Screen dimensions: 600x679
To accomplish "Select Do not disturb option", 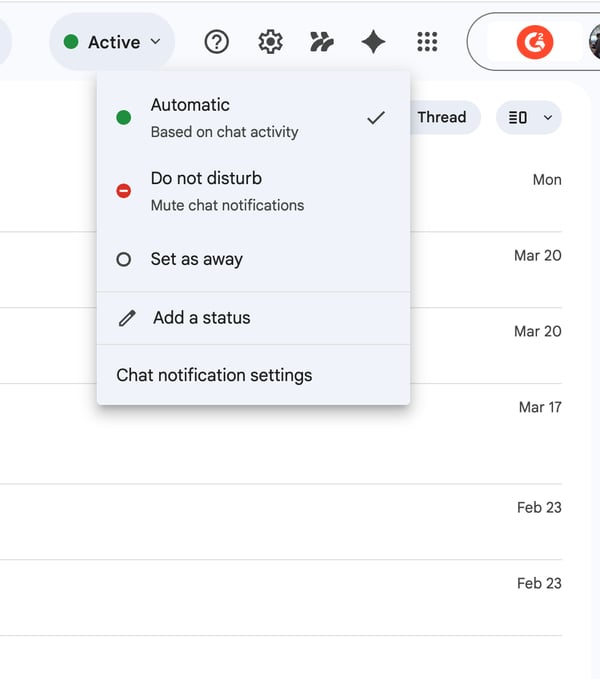I will point(253,191).
